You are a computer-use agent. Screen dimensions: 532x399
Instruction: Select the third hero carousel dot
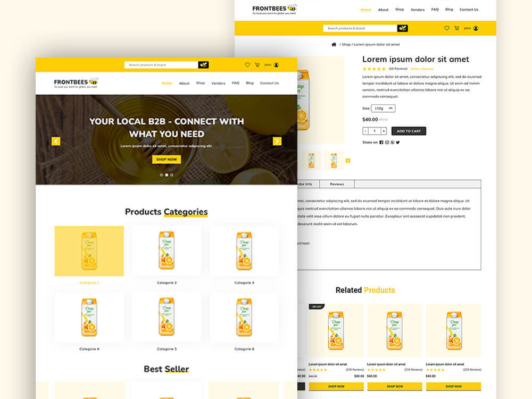(171, 174)
